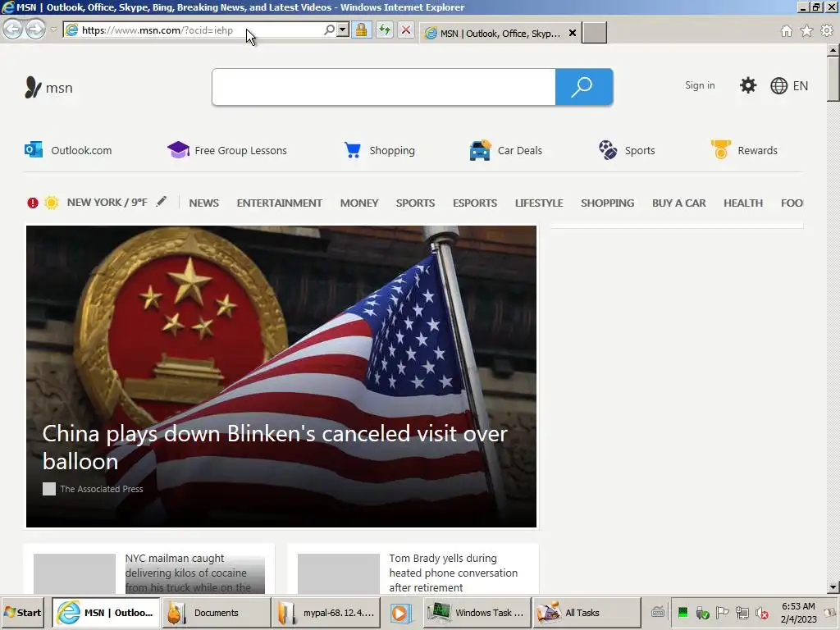Stop loading with the red X icon
The image size is (840, 630).
point(406,30)
